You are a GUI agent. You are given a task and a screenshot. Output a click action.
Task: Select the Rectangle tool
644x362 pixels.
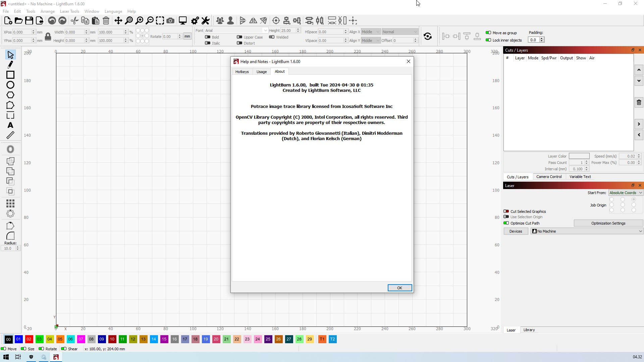(x=10, y=75)
